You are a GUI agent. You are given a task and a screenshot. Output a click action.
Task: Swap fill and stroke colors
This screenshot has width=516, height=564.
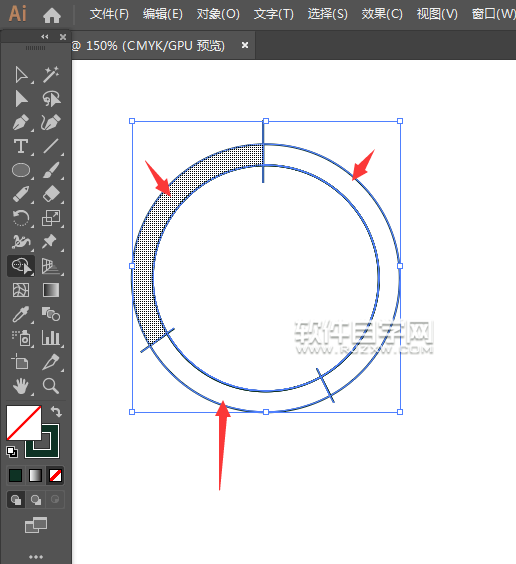tap(56, 411)
